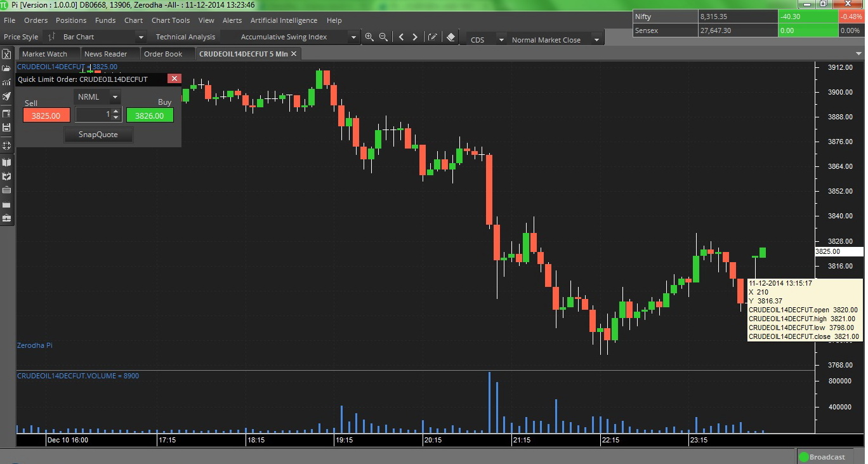The image size is (868, 464).
Task: Click the 3912.00 price axis label
Action: tap(839, 67)
